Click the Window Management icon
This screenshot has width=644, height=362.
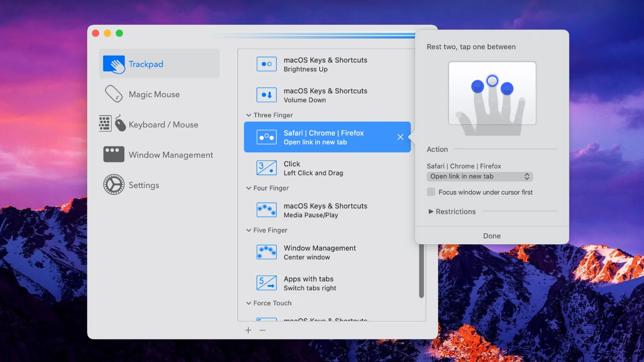click(x=114, y=154)
